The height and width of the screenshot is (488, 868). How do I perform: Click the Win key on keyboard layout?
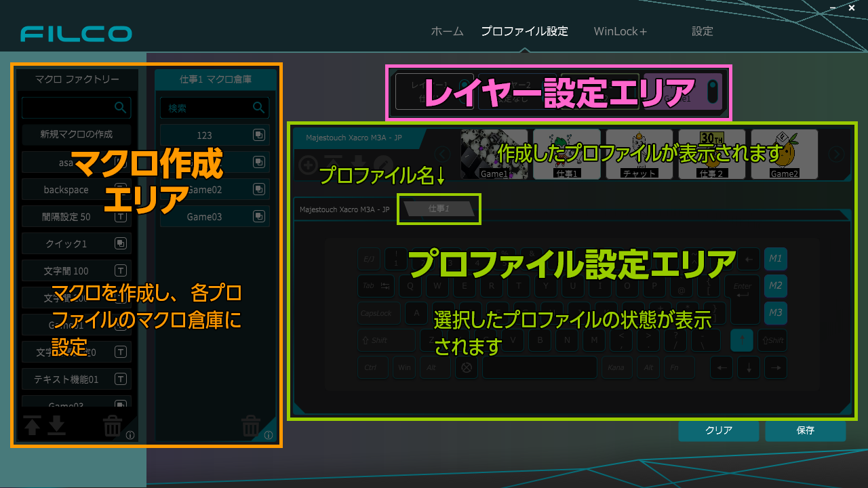(404, 367)
